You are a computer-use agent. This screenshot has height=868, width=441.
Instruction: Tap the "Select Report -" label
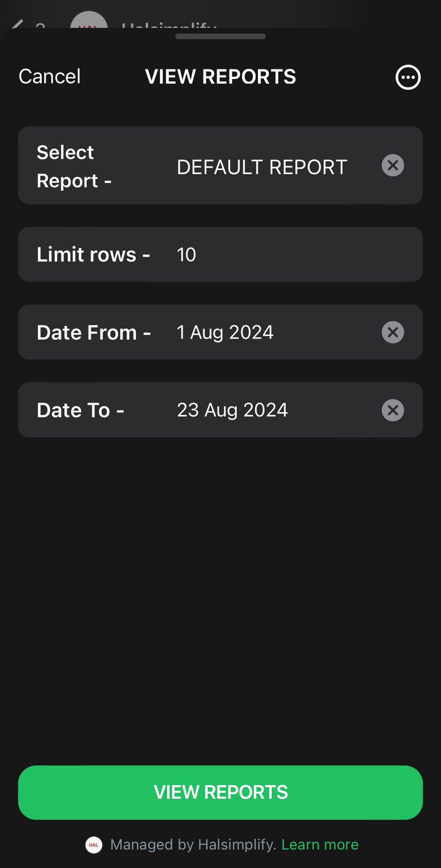click(74, 166)
